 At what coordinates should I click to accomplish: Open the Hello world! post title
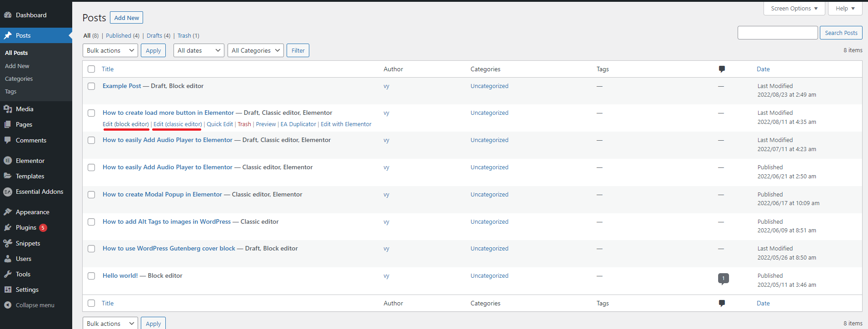point(120,275)
